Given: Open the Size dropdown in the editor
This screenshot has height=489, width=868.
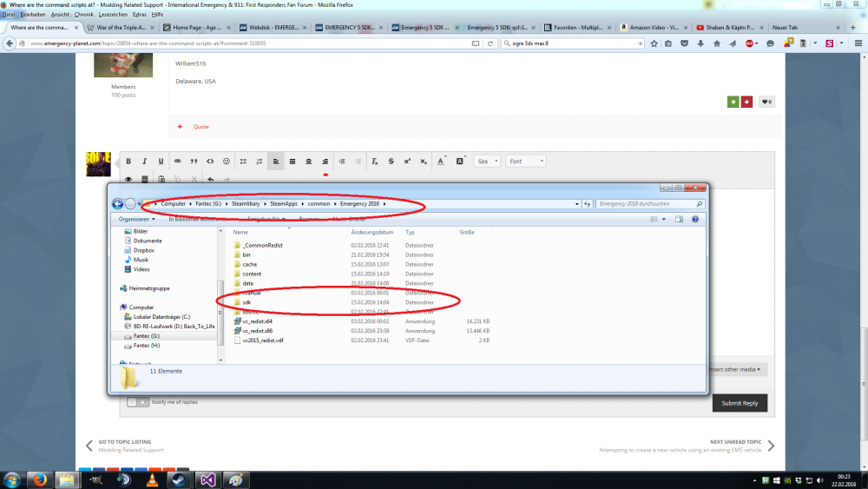Looking at the screenshot, I should coord(487,162).
